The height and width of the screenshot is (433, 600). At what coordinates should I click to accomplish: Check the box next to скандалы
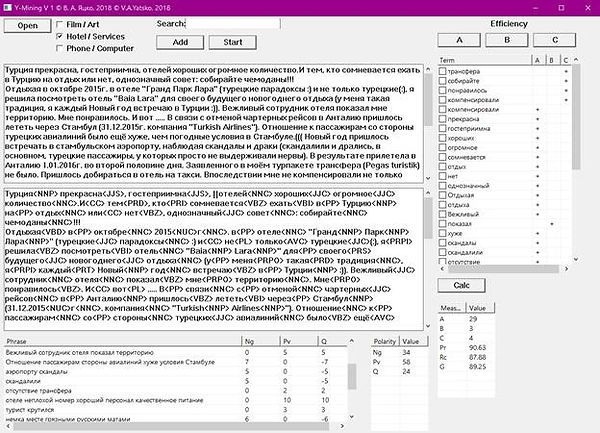442,243
